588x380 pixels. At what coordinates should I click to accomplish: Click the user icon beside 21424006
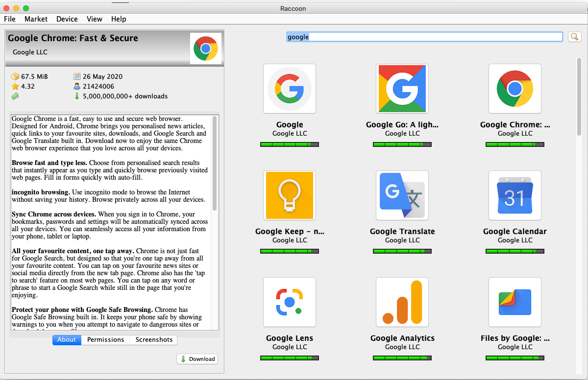click(x=77, y=86)
